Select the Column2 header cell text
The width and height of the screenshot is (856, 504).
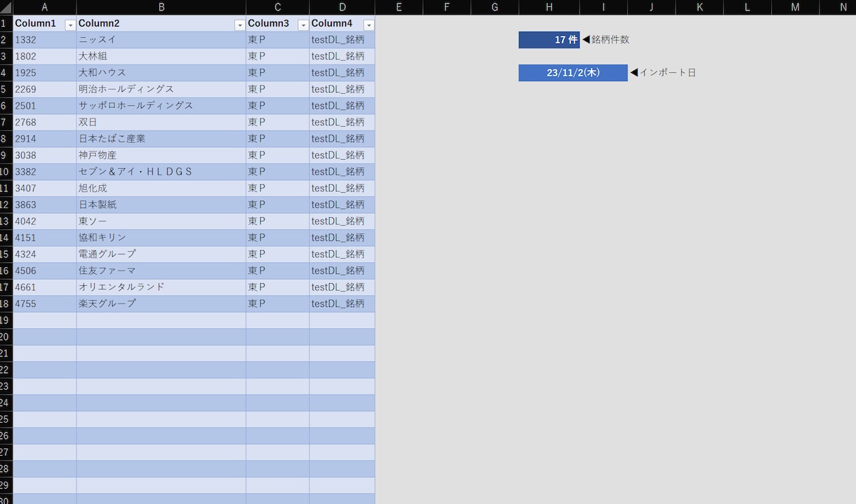pos(99,24)
